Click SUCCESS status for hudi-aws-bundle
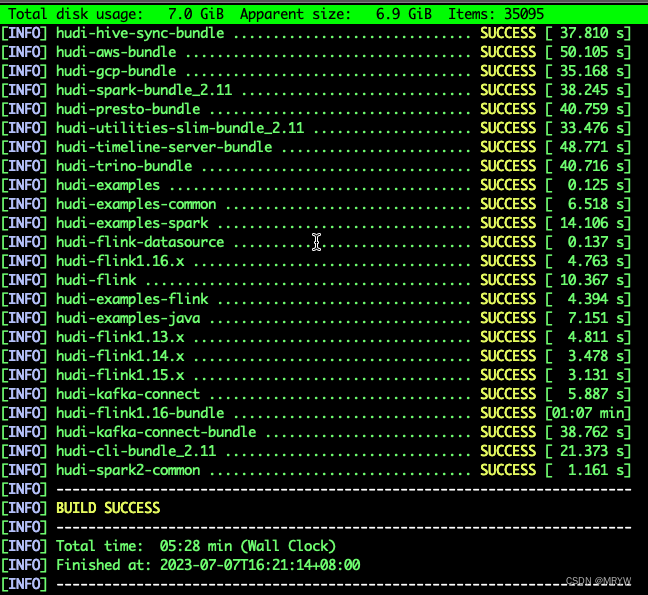The height and width of the screenshot is (595, 648). (508, 52)
